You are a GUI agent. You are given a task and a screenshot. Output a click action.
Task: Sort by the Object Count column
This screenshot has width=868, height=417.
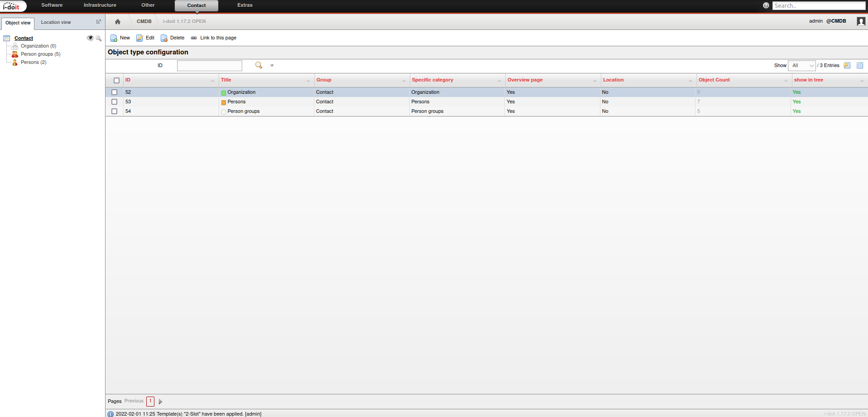[x=714, y=80]
